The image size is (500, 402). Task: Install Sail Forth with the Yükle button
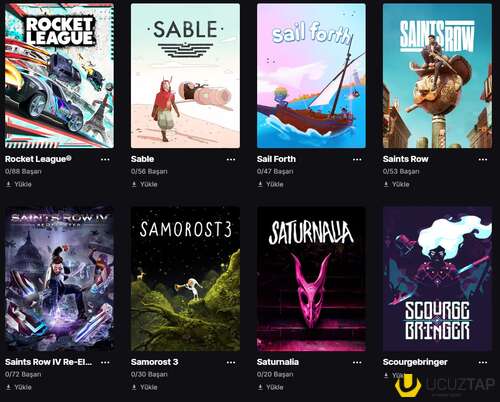click(270, 184)
